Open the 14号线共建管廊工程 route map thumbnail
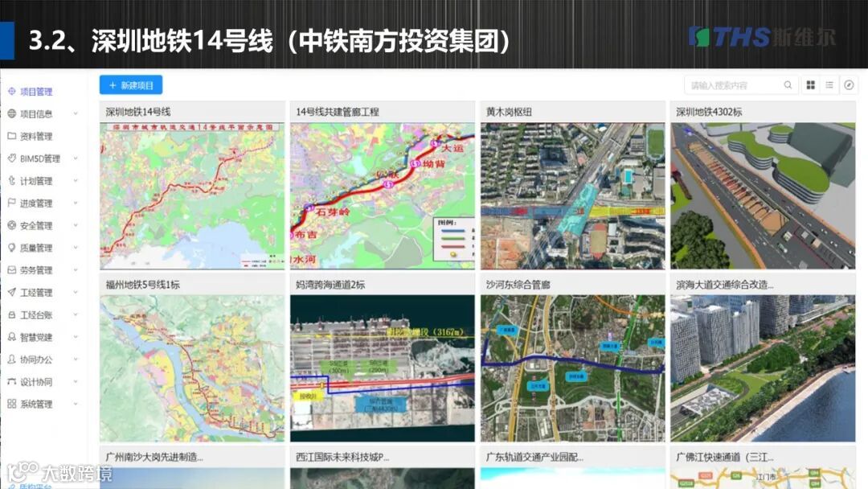 tap(383, 196)
